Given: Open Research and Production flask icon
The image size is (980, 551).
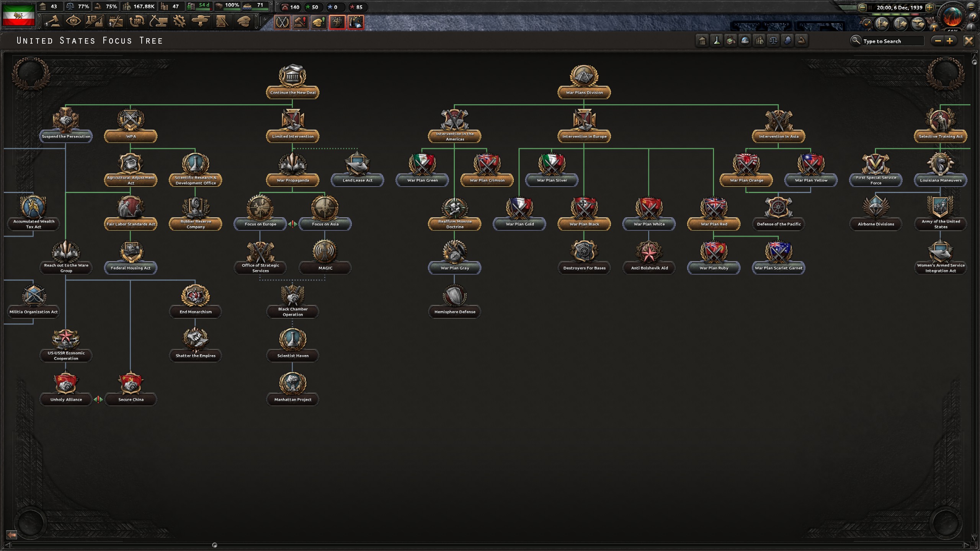Looking at the screenshot, I should [94, 21].
